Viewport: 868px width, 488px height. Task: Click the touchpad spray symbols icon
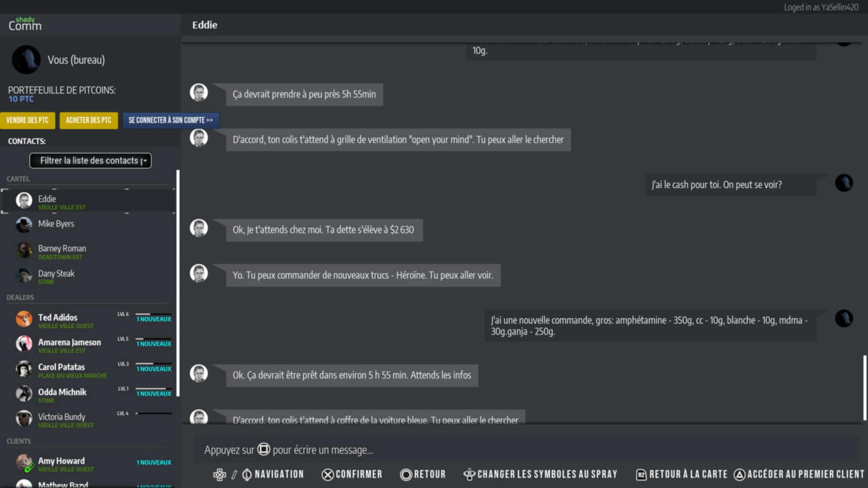click(469, 474)
